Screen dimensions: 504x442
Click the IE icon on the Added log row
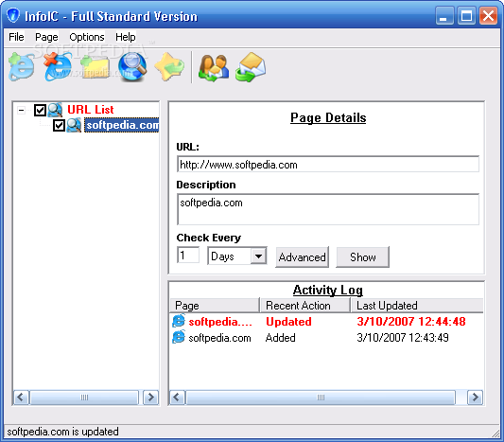point(179,337)
